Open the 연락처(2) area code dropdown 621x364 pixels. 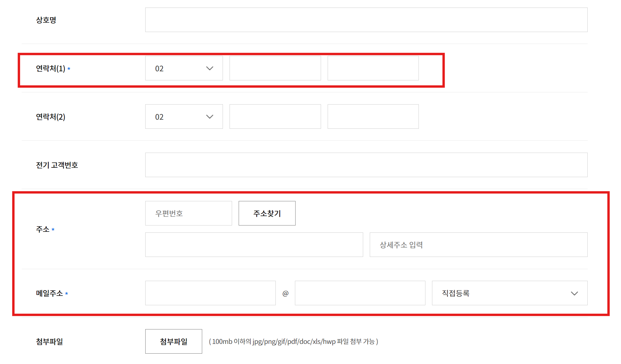184,117
